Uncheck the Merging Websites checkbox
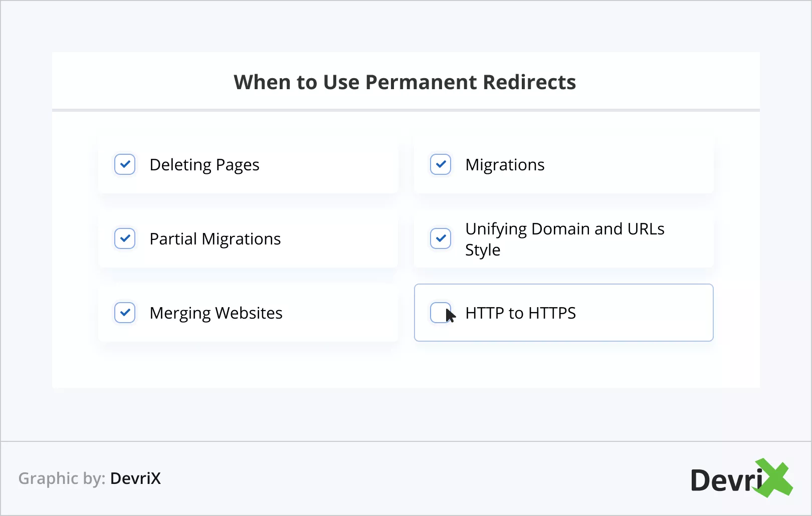This screenshot has width=812, height=516. point(125,313)
